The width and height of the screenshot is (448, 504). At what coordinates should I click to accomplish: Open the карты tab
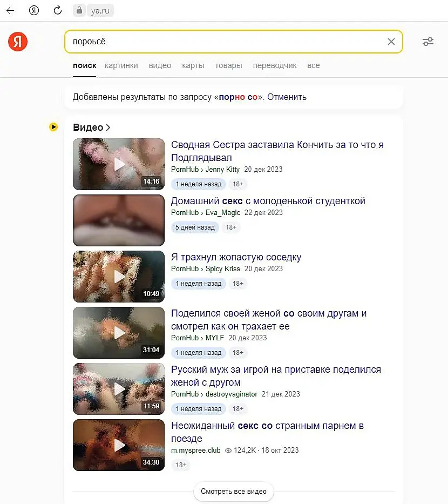pyautogui.click(x=193, y=65)
